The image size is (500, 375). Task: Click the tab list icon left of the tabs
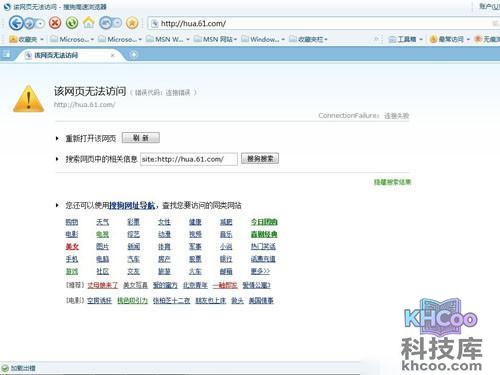click(x=6, y=55)
